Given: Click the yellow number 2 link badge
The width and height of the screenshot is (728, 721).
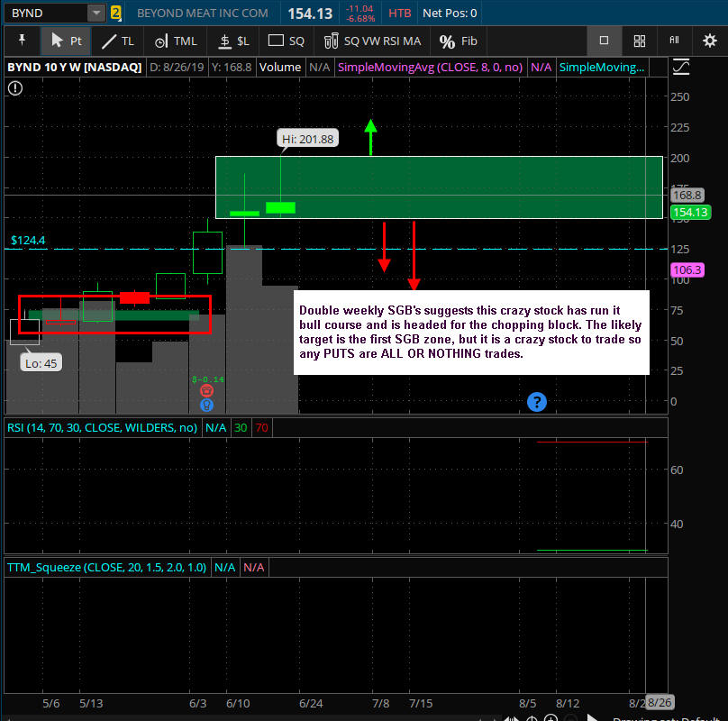Looking at the screenshot, I should (x=115, y=13).
